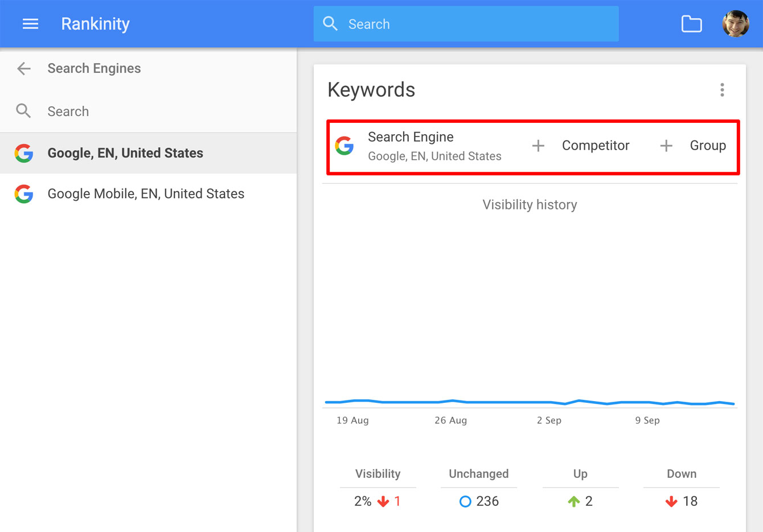Select the Visibility stat column

[378, 488]
